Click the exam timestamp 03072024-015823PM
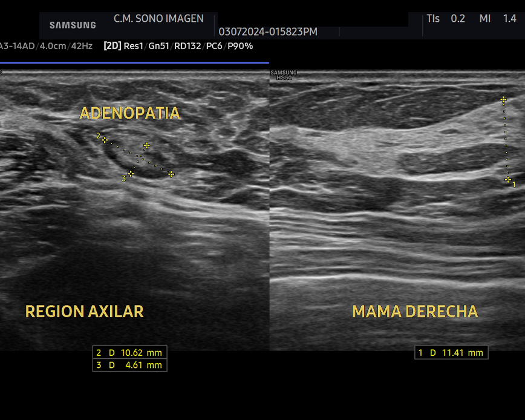The image size is (525, 420). (268, 31)
